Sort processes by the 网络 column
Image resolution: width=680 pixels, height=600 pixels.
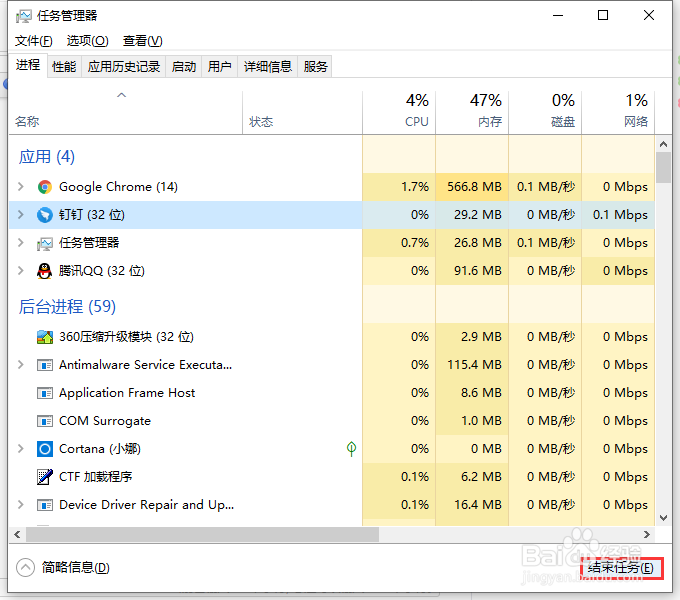pos(618,113)
